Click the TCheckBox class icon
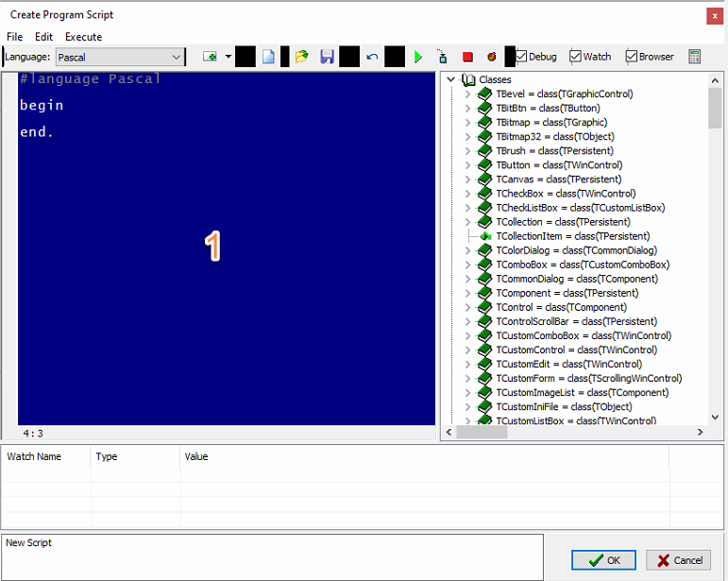Screen dimensions: 728x581 pyautogui.click(x=484, y=194)
